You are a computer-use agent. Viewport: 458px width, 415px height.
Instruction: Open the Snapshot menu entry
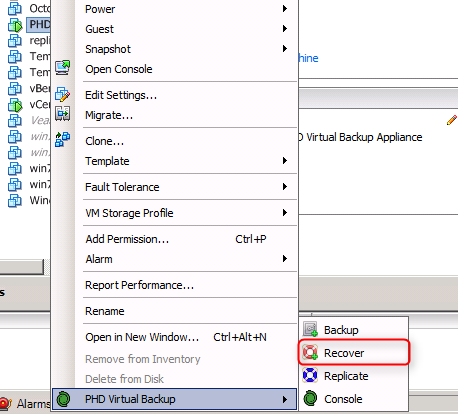[x=174, y=49]
